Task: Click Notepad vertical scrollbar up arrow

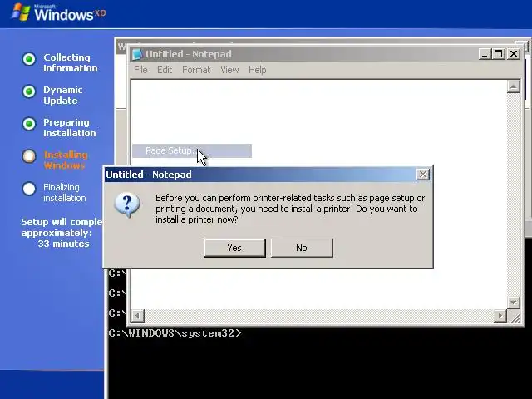Action: click(x=514, y=86)
